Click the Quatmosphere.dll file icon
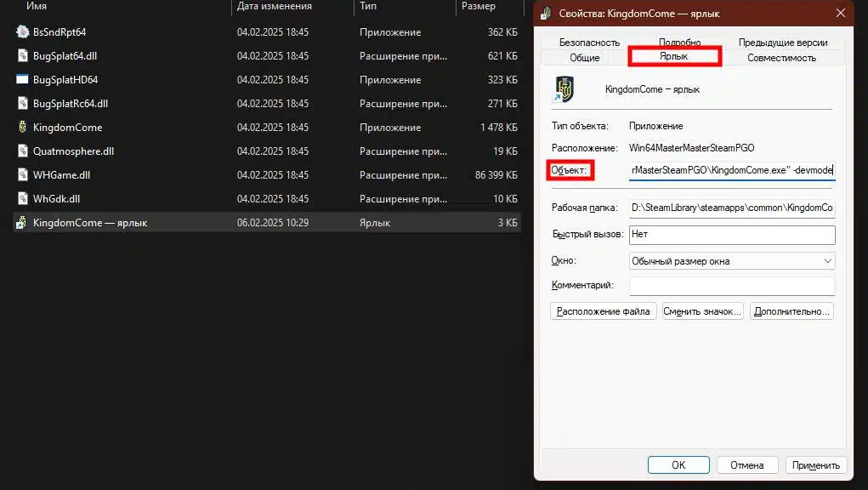This screenshot has height=490, width=868. tap(22, 151)
